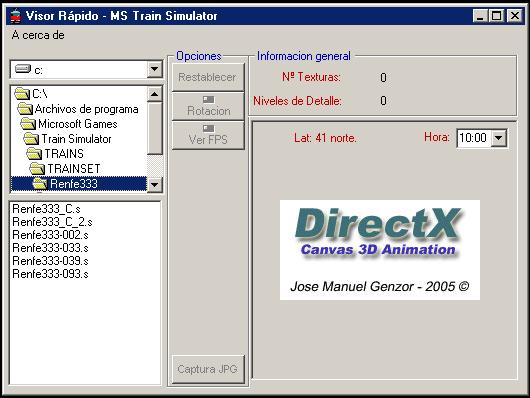Toggle the Rotacion option button
The height and width of the screenshot is (398, 530).
[208, 106]
